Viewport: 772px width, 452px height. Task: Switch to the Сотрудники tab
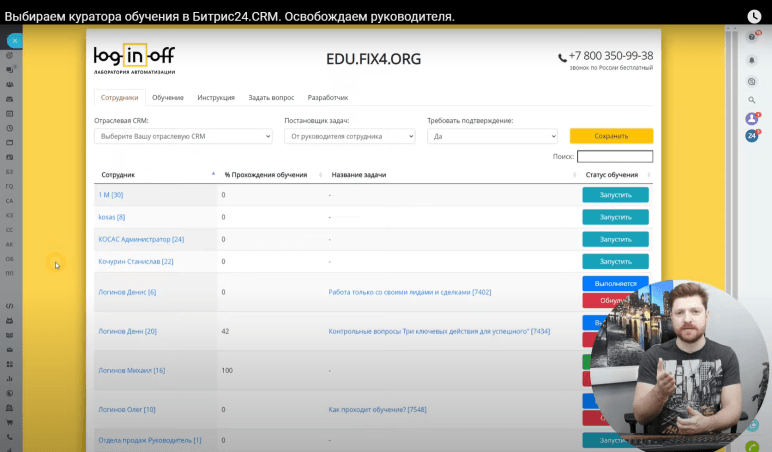click(120, 97)
